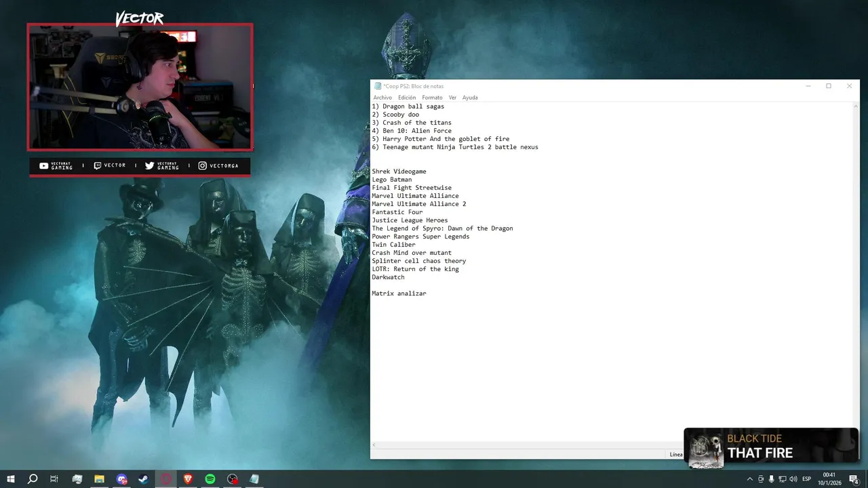The image size is (868, 488).
Task: Click the Twitch Vector label
Action: coord(109,165)
